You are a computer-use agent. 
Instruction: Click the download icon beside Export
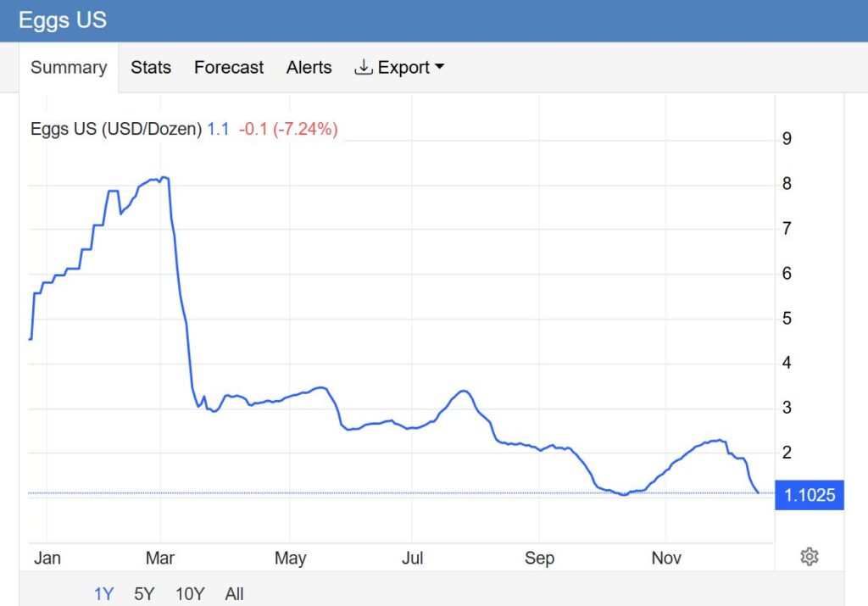coord(363,67)
